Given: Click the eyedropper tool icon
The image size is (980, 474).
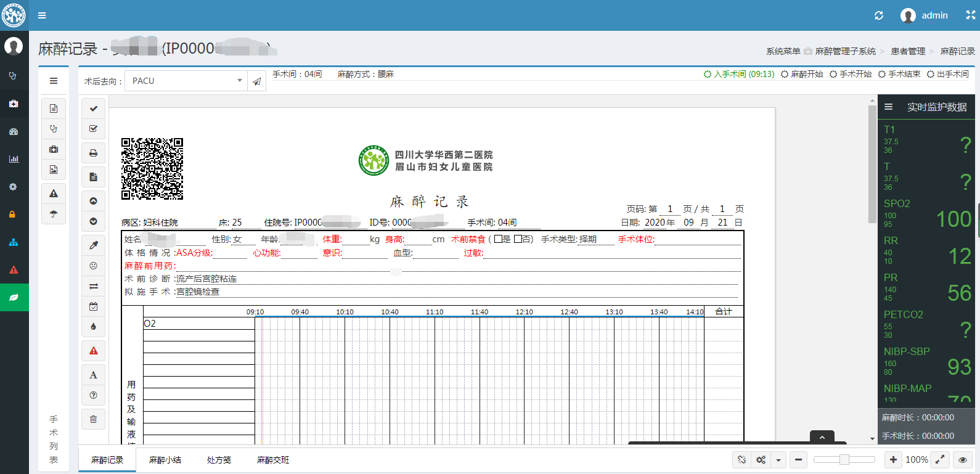Looking at the screenshot, I should pos(94,245).
